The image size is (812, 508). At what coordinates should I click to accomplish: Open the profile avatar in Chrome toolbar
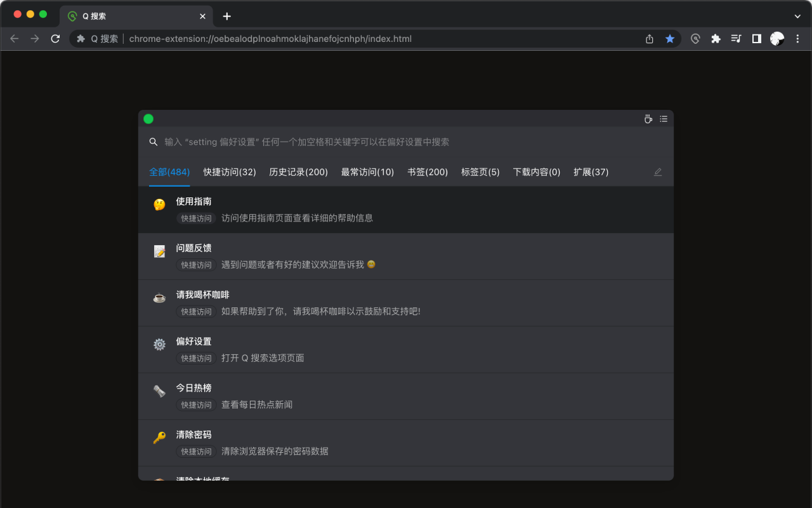[x=777, y=39]
